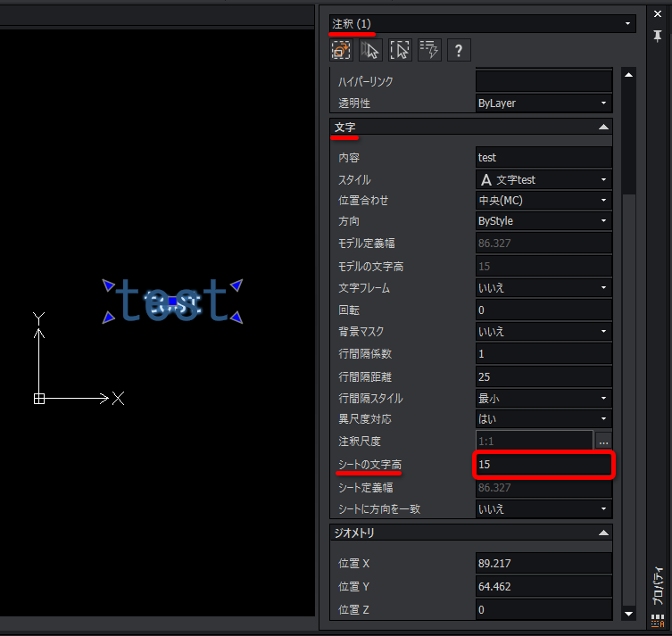
Task: Collapse the ジオメトリ section
Action: coord(603,533)
